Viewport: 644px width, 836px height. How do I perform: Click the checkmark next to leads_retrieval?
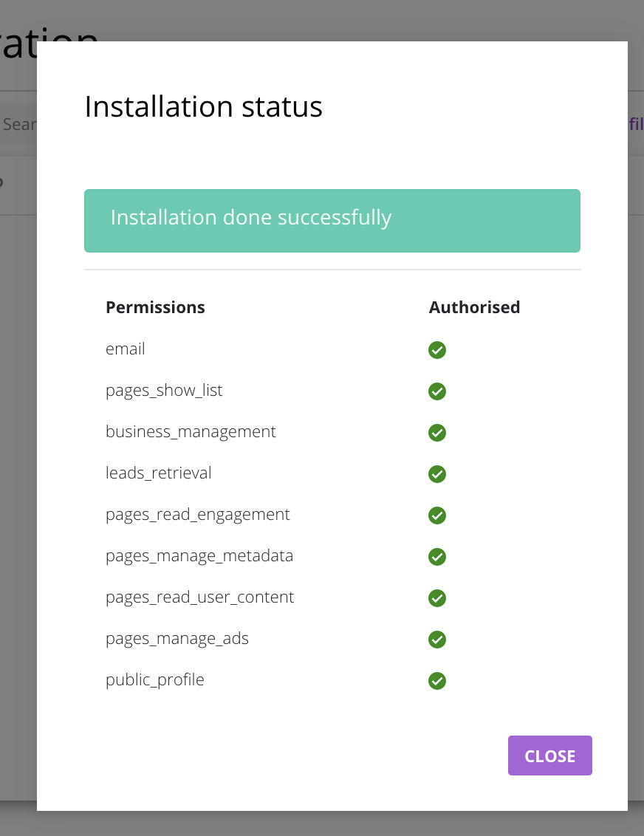436,474
